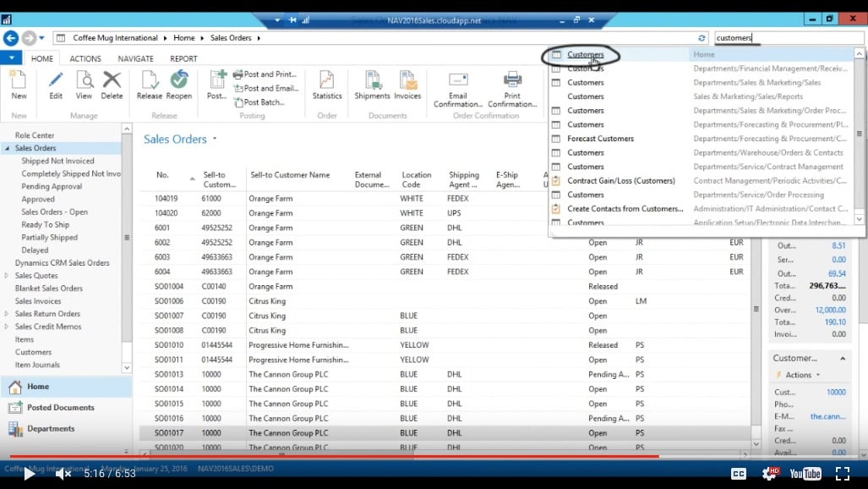Open Shipped Not Invoiced filter

pos(57,161)
